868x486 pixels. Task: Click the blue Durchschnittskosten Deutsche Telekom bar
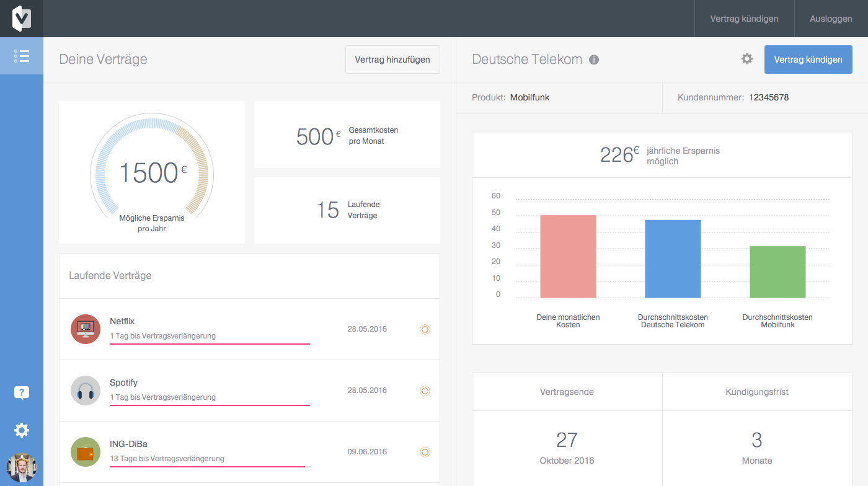point(673,259)
